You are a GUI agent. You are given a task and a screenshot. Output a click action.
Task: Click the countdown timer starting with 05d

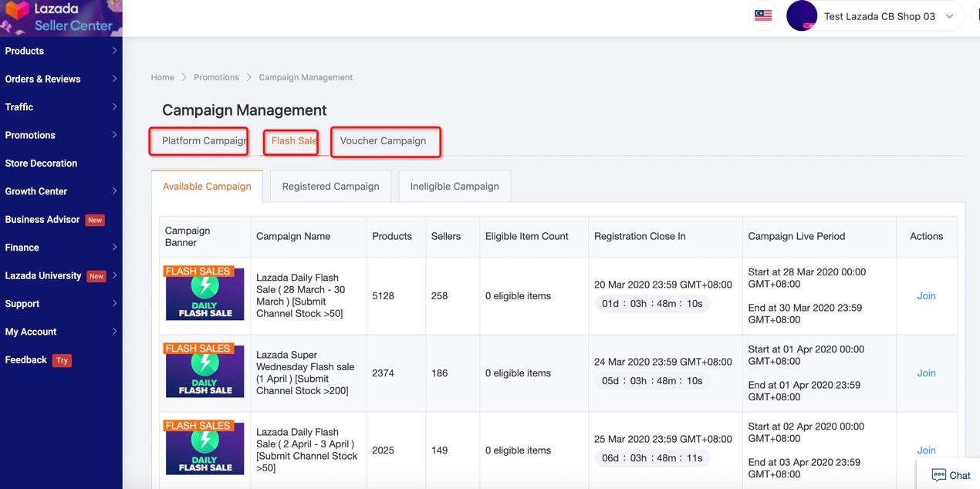pyautogui.click(x=653, y=381)
